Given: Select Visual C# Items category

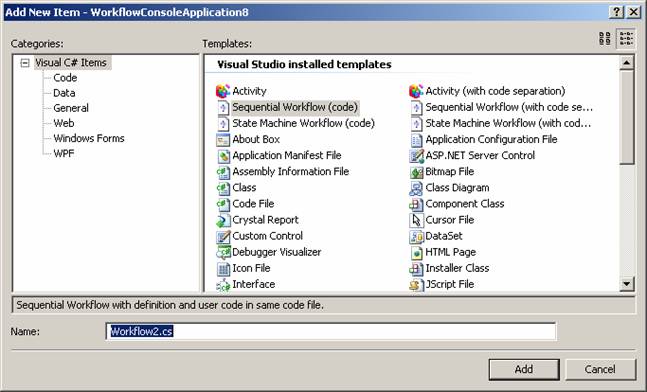Looking at the screenshot, I should [x=71, y=63].
